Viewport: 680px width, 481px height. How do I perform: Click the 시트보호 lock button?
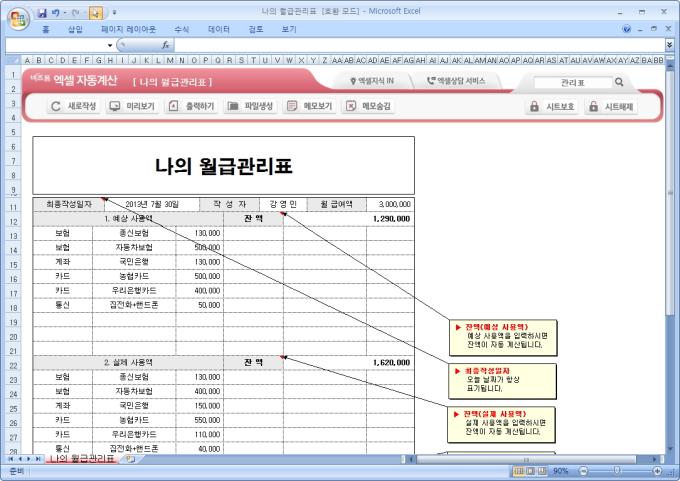pos(552,107)
